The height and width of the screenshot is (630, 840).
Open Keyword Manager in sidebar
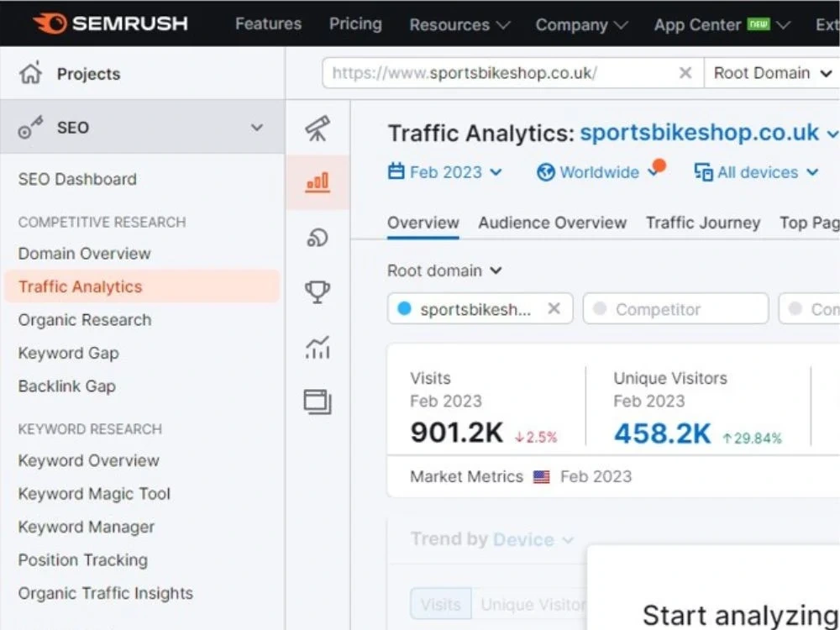coord(87,528)
